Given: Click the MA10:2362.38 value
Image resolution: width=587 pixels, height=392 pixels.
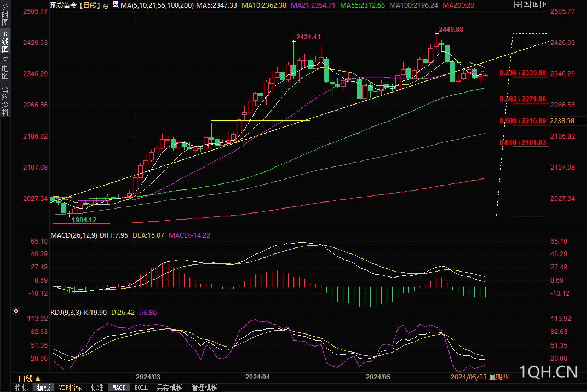Looking at the screenshot, I should click(264, 5).
